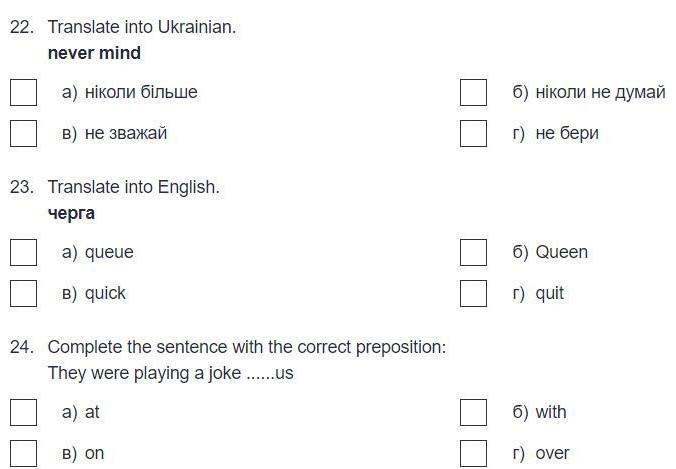676x469 pixels.
Task: Tick the checkbox next to г) over
Action: coord(473,453)
